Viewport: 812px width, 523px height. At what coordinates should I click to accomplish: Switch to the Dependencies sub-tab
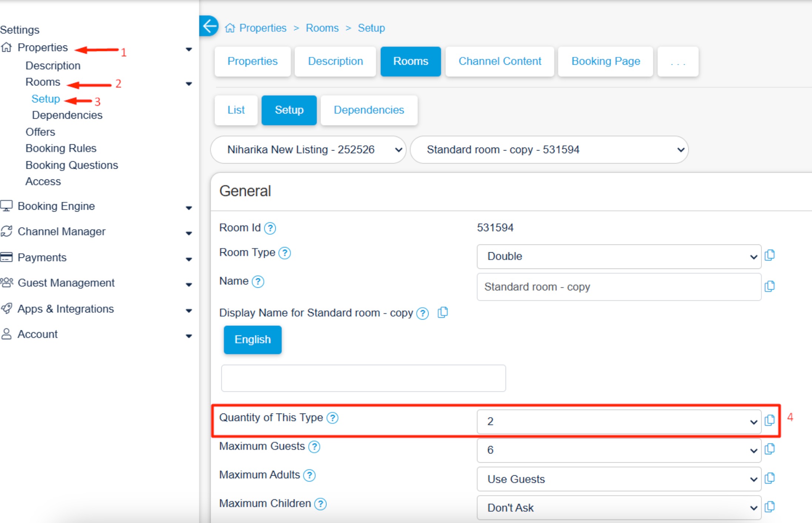point(369,110)
